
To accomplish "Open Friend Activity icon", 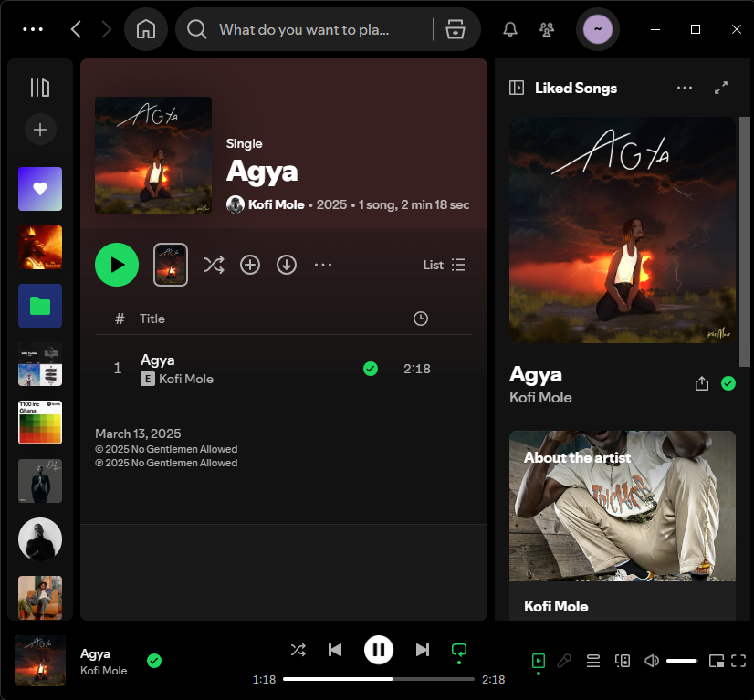I will tap(547, 29).
